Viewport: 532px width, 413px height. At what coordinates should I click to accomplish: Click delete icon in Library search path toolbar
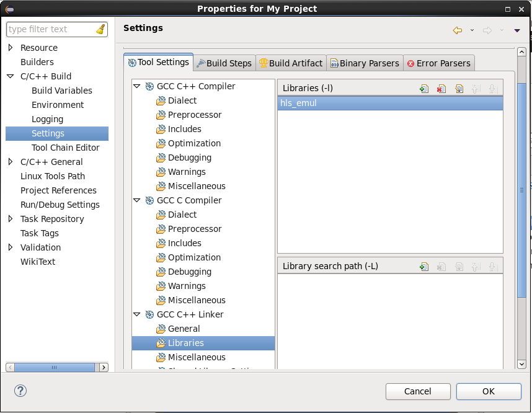pyautogui.click(x=441, y=267)
